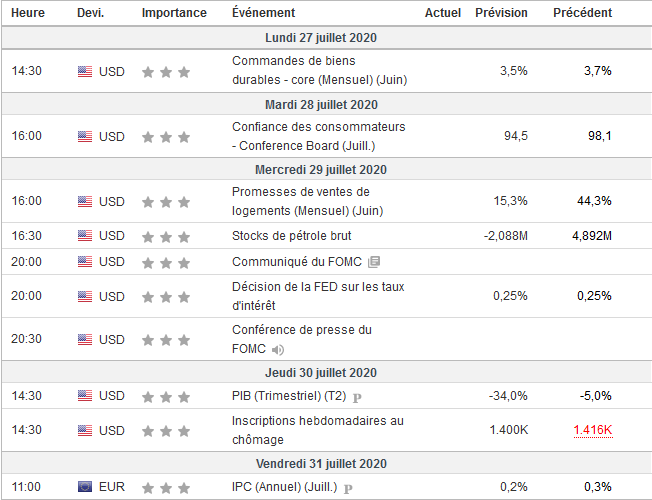The image size is (652, 500).
Task: Click the speaker icon next to Conférence de presse du FOMC
Action: [x=277, y=349]
